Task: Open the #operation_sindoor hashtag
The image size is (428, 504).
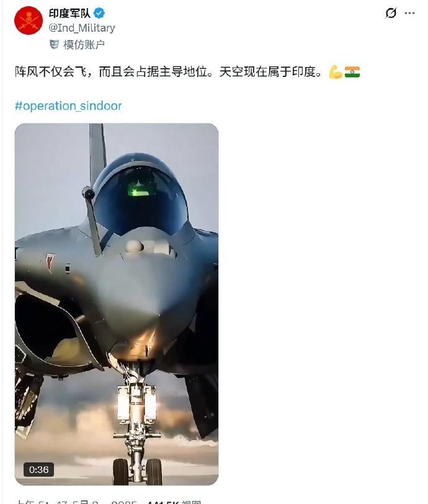Action: (x=68, y=106)
